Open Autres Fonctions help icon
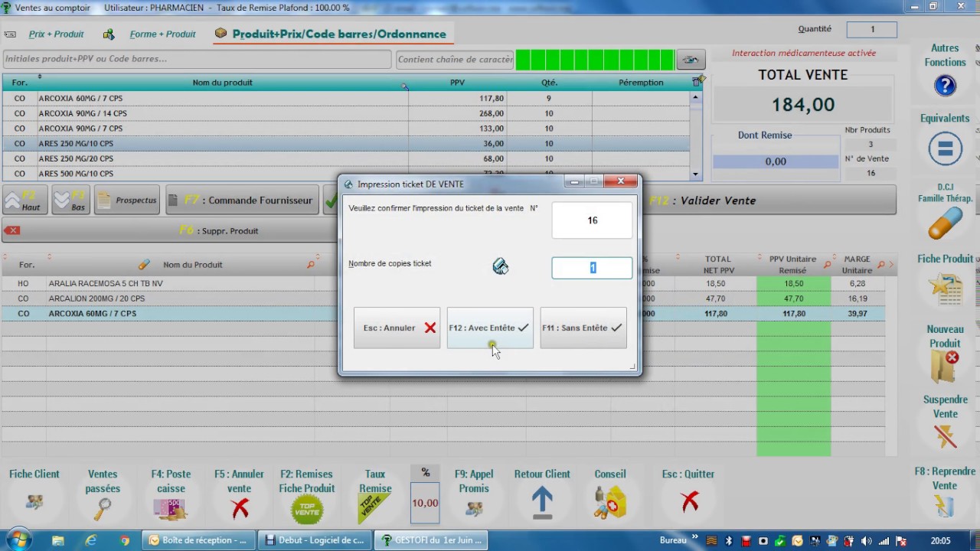 [x=945, y=85]
